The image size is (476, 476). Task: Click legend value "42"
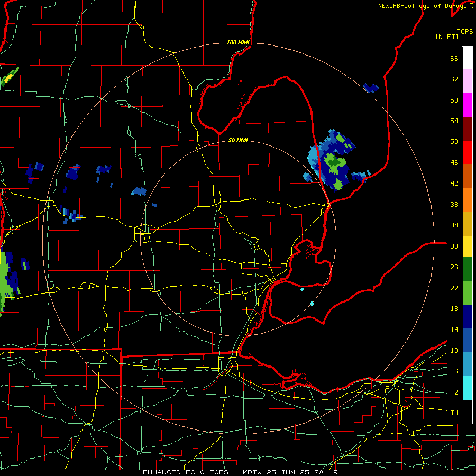[x=454, y=183]
